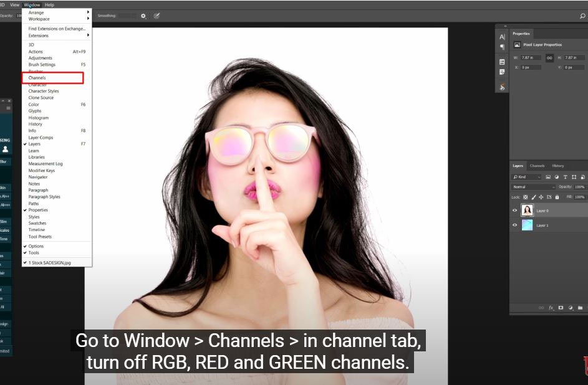This screenshot has width=588, height=385.
Task: Open the Libraries panel icon in dock
Action: [502, 62]
